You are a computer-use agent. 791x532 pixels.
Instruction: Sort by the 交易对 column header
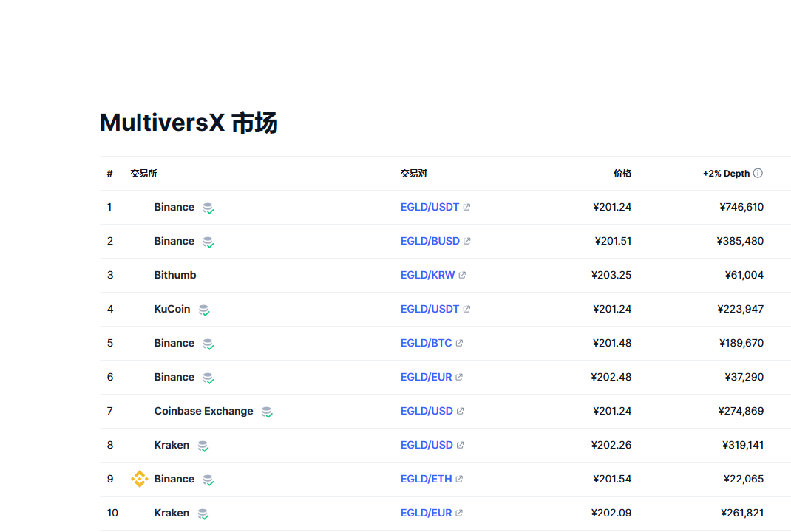pyautogui.click(x=413, y=174)
